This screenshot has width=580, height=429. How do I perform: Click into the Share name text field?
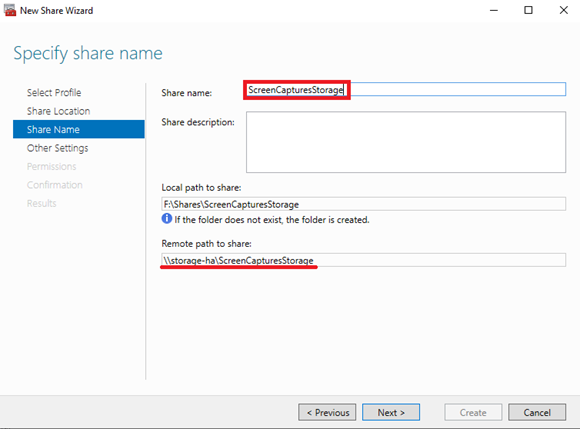pyautogui.click(x=406, y=89)
